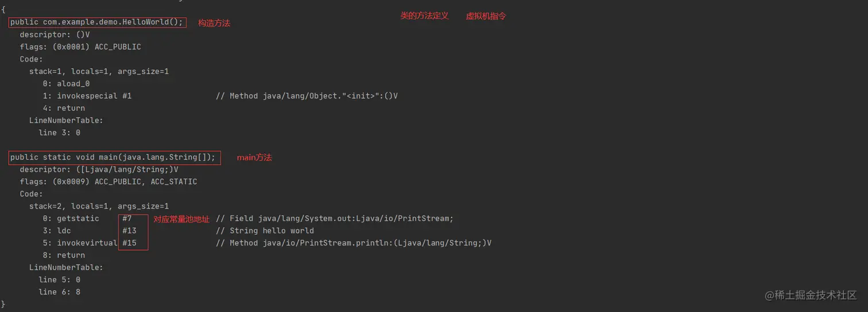The image size is (868, 312).
Task: Click the PrintStream.println method comment
Action: [354, 243]
